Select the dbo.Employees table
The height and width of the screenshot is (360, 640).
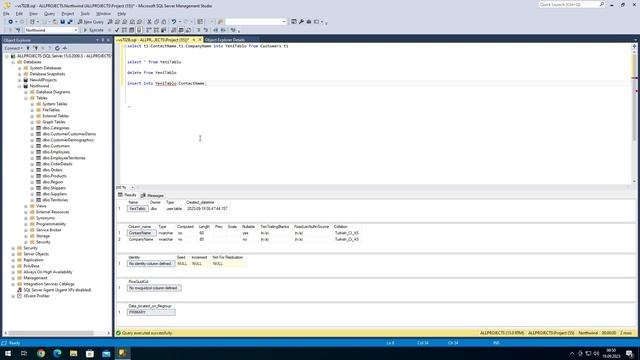56,152
